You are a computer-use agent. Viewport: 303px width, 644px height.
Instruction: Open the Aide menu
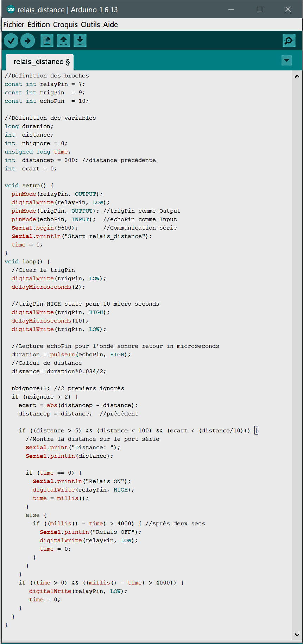point(111,25)
